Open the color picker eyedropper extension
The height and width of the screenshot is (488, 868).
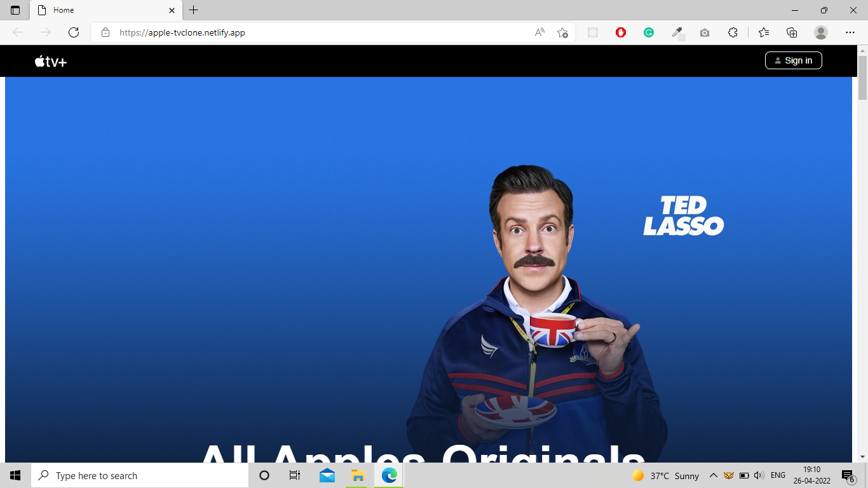(677, 33)
